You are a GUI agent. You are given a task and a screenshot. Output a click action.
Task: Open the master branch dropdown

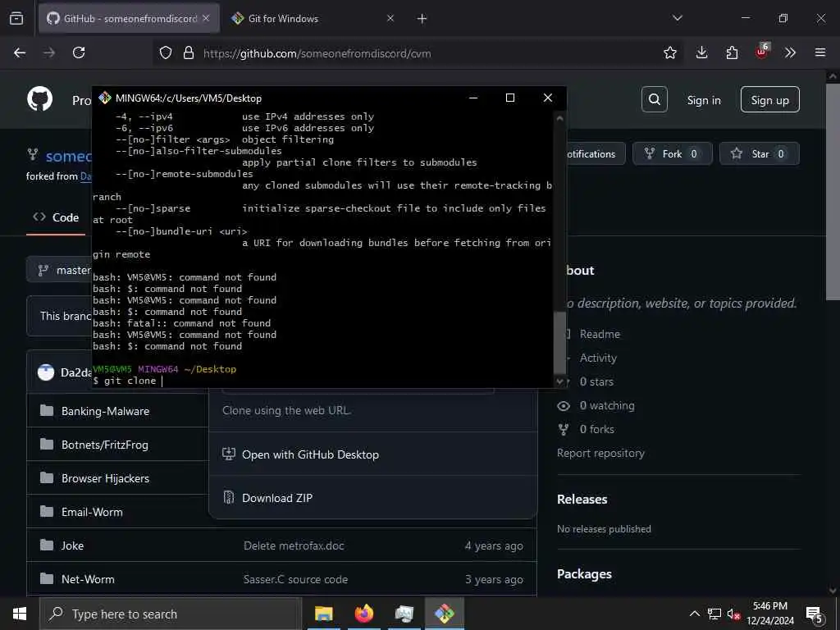[x=60, y=270]
